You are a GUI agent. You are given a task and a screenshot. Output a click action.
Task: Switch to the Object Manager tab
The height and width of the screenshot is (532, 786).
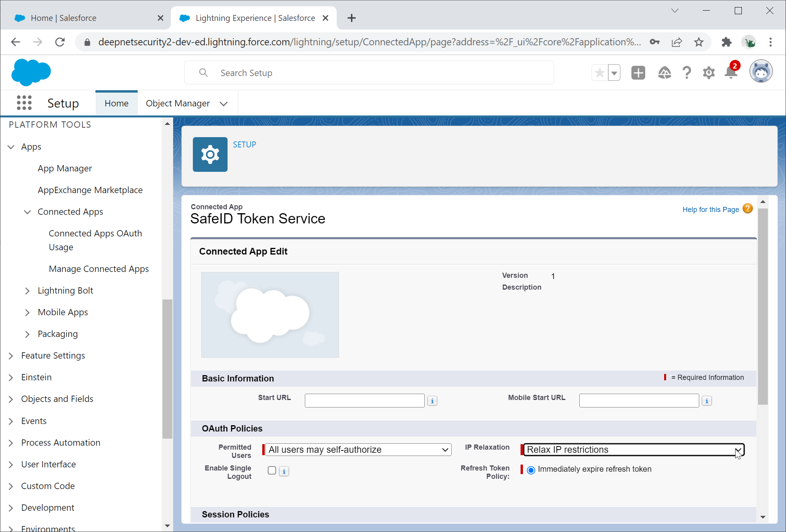pos(177,103)
